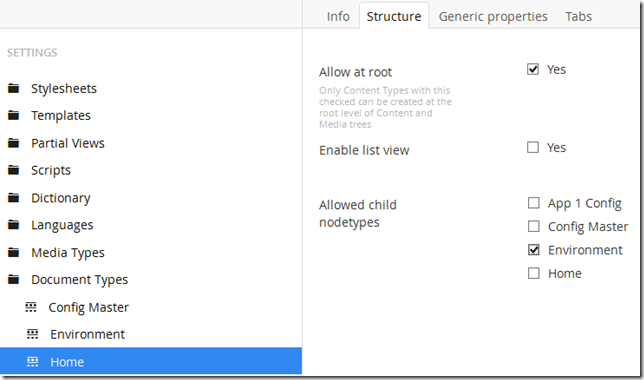Screen dimensions: 644x380
Task: Switch to the Info tab
Action: (338, 16)
